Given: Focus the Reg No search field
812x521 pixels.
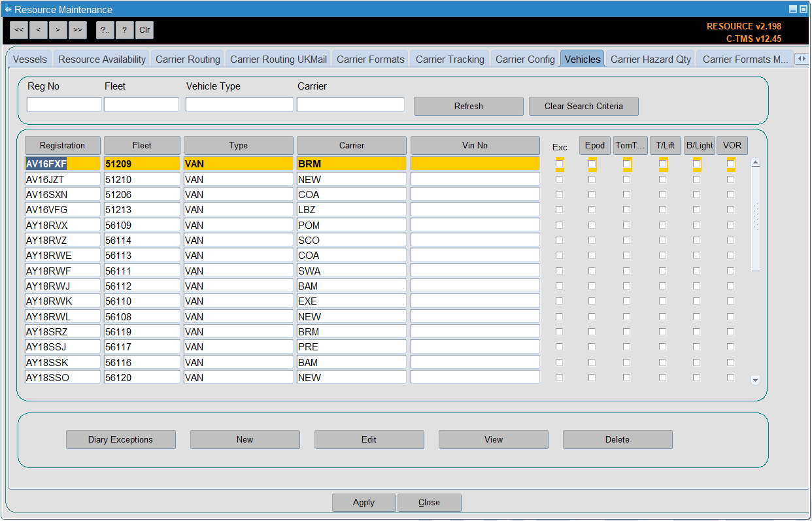Looking at the screenshot, I should [x=64, y=105].
